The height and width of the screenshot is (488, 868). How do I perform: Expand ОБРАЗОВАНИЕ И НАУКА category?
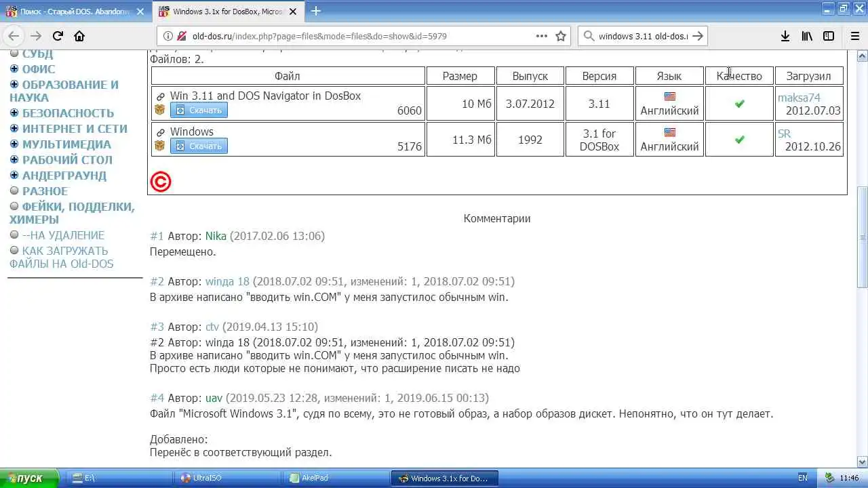[14, 85]
